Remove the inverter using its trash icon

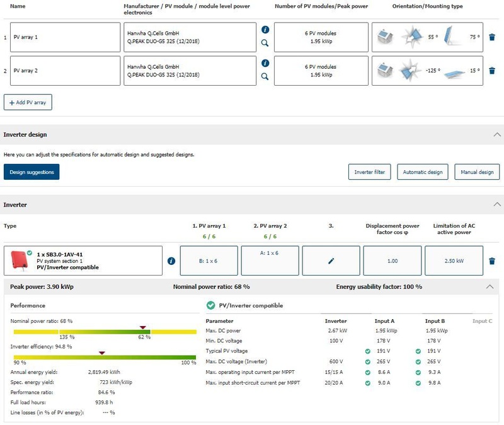[x=492, y=260]
